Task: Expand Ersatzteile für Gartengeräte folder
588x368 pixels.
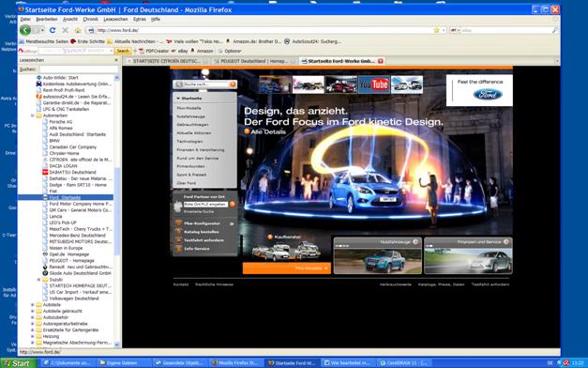Action: tap(33, 330)
